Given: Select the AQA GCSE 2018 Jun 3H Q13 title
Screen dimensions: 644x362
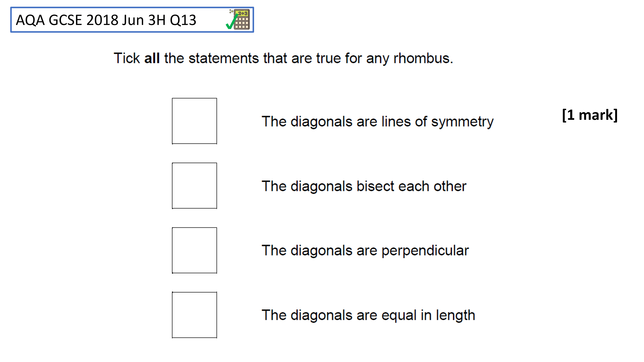Looking at the screenshot, I should click(106, 20).
